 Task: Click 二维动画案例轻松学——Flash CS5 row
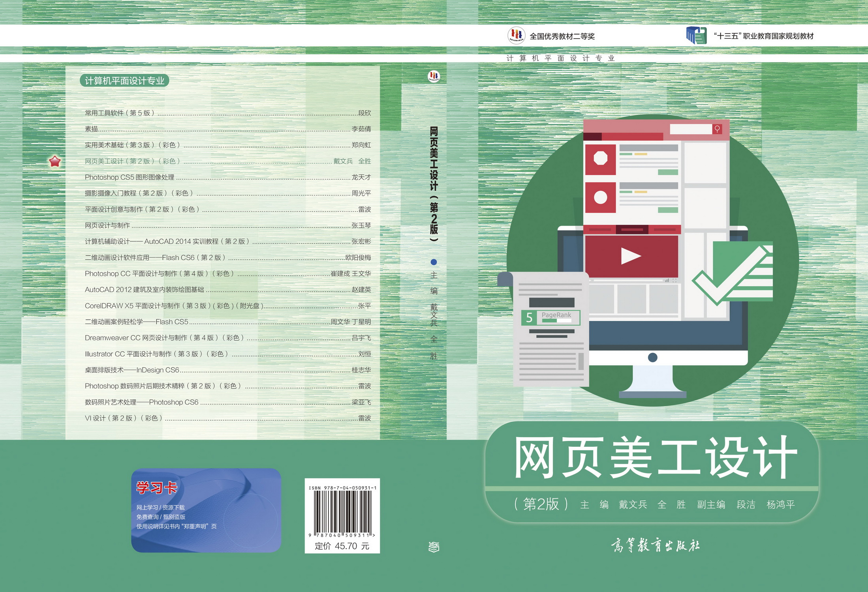(228, 322)
